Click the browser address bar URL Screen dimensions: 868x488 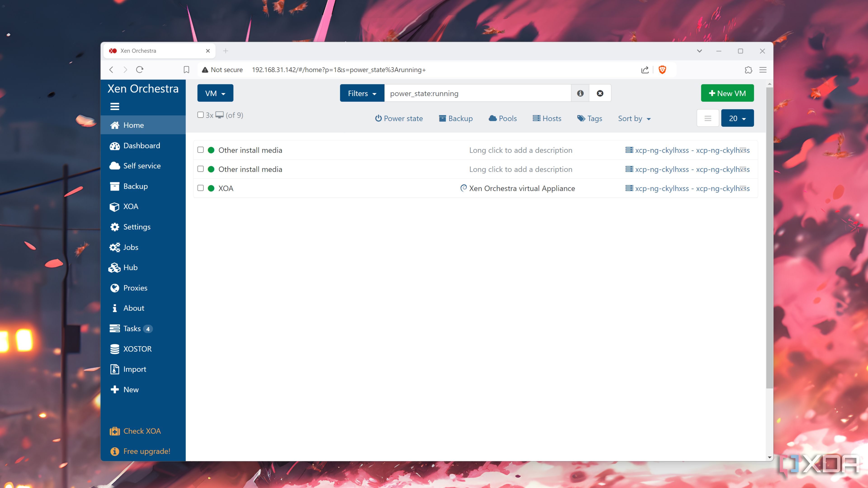339,70
